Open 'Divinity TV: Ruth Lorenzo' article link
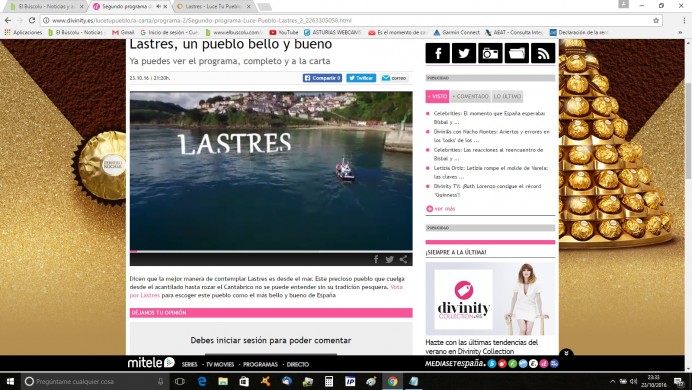692x390 pixels. point(487,190)
